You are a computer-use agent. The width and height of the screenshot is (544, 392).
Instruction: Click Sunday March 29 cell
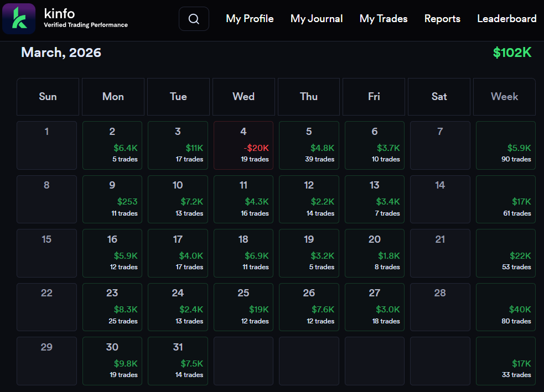(x=47, y=361)
